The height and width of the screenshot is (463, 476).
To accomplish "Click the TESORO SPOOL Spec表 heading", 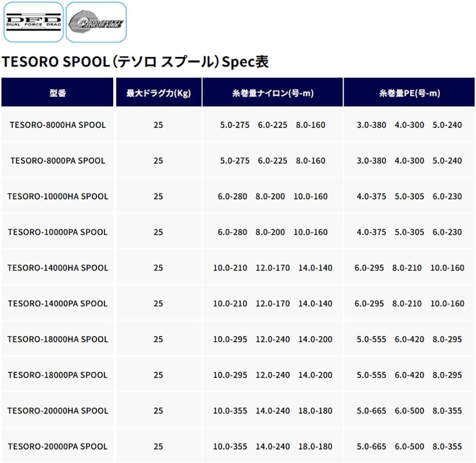I will (135, 61).
